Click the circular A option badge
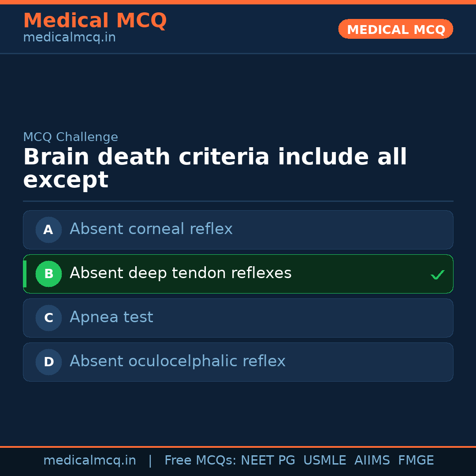 (48, 230)
